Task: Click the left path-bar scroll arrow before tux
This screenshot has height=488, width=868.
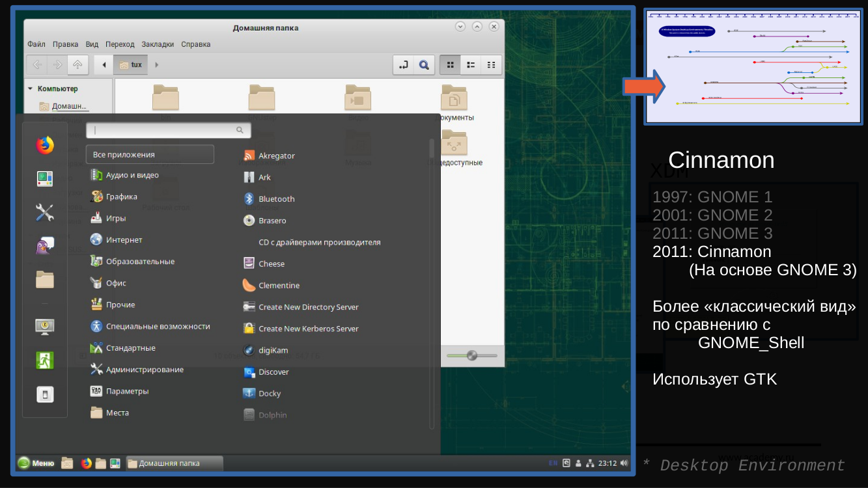Action: click(x=104, y=64)
